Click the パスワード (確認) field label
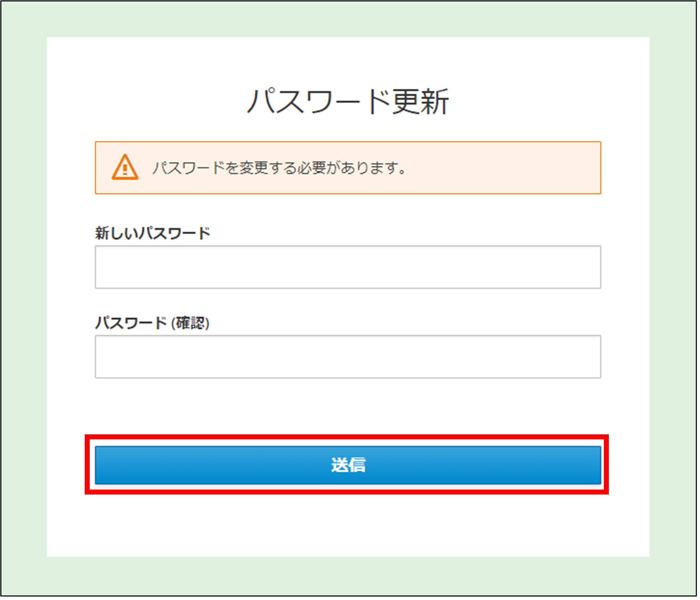The width and height of the screenshot is (700, 600). pyautogui.click(x=152, y=323)
